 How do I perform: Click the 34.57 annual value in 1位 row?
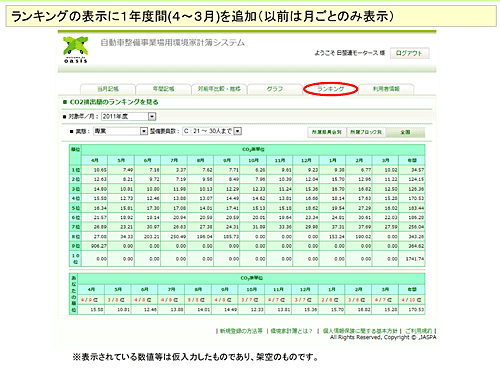(x=412, y=170)
